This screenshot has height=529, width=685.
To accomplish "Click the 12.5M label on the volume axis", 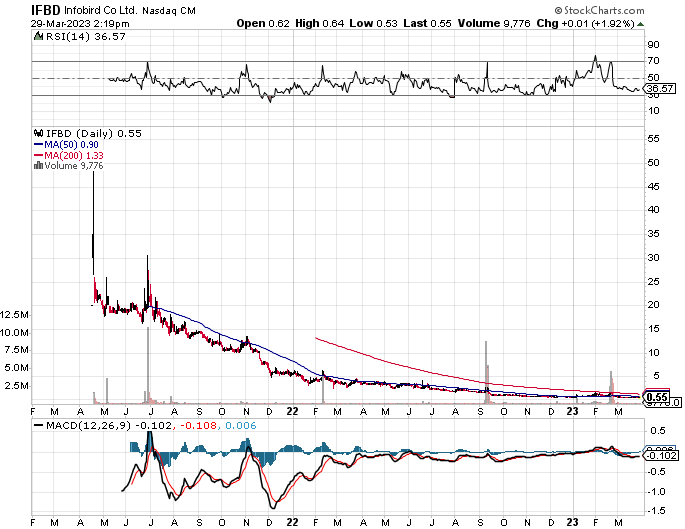I will (x=15, y=315).
